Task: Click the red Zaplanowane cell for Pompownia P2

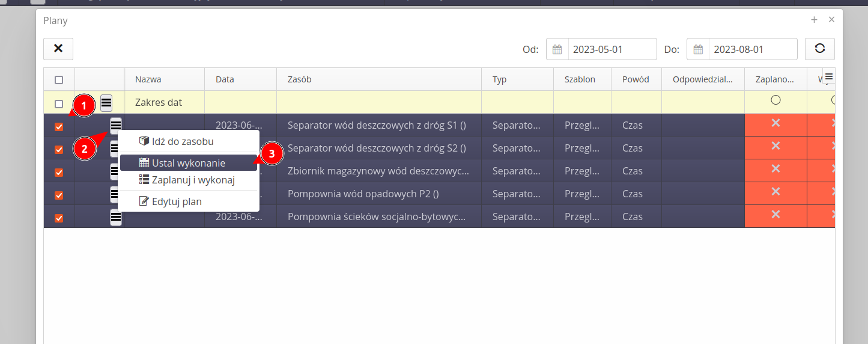Action: click(775, 192)
